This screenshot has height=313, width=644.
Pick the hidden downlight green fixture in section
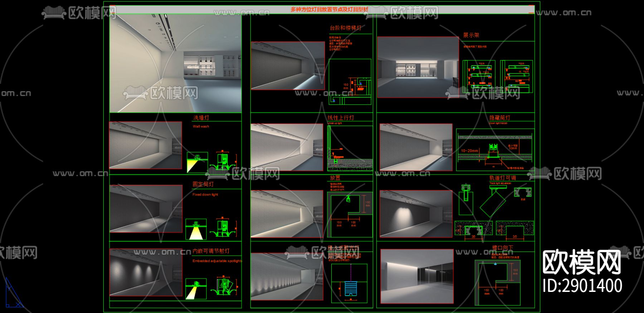494,151
